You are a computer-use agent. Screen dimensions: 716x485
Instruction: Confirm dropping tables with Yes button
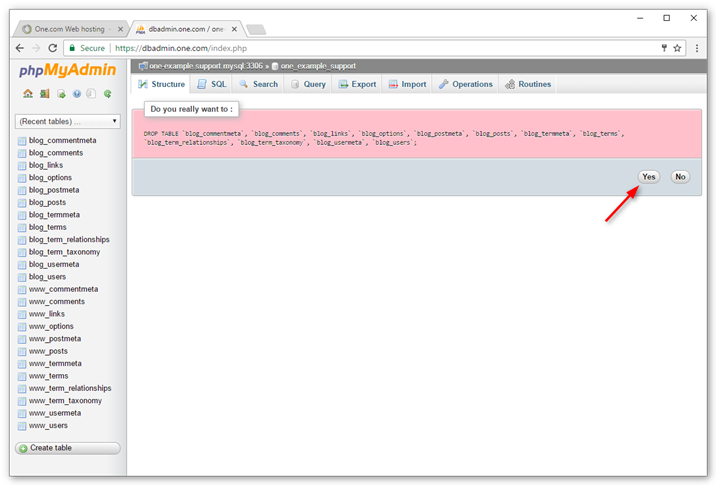click(649, 177)
